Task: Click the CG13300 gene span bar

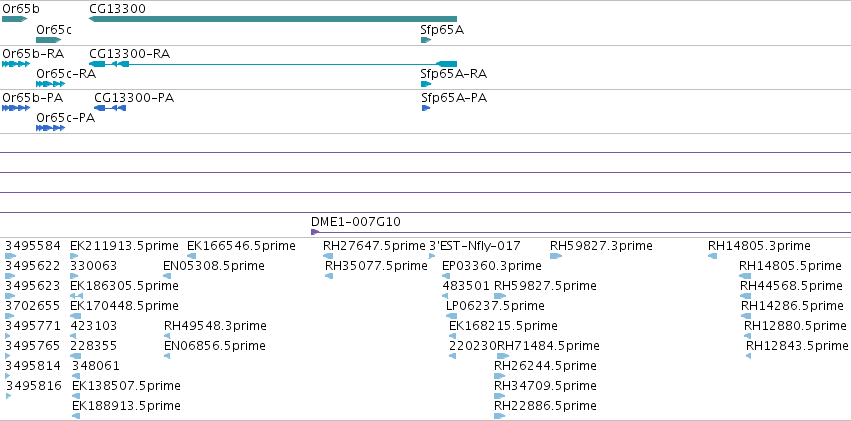Action: point(273,19)
